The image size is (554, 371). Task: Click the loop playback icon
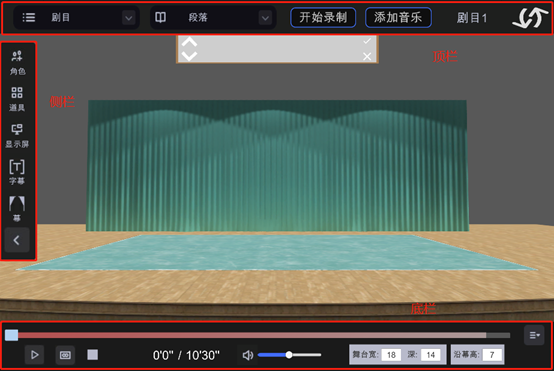65,355
